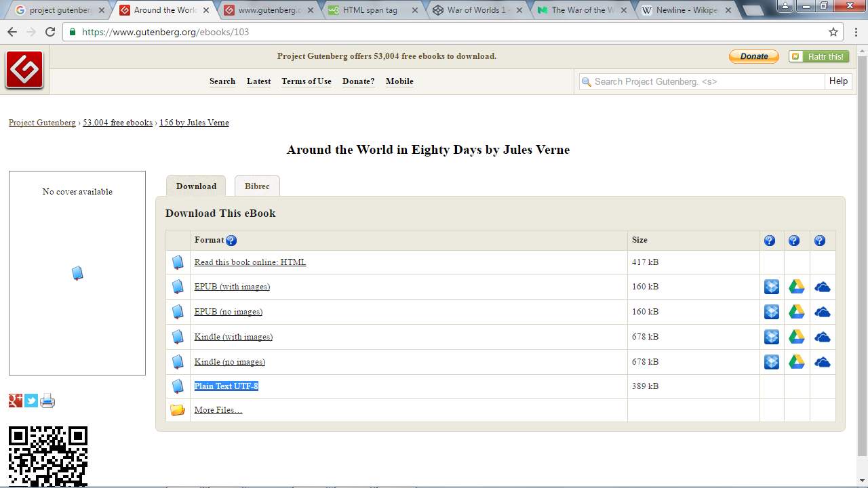Open '53,004 free ebooks' breadcrumb link
Screen dimensions: 868x488
117,123
